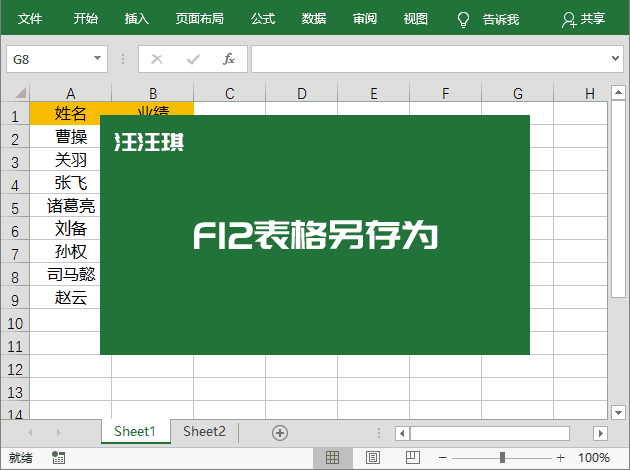This screenshot has height=470, width=630.
Task: Click cell containing 曹操
Action: pyautogui.click(x=65, y=137)
